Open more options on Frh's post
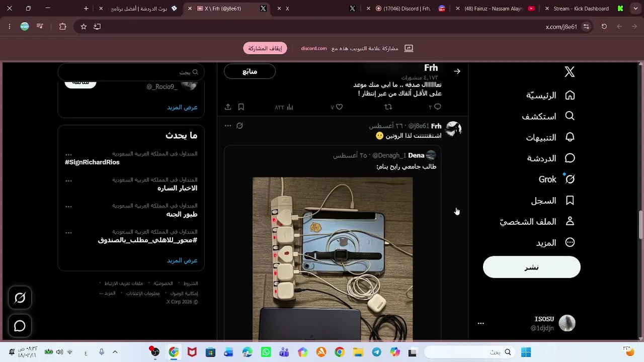Screen dimensions: 644x362 click(228, 126)
